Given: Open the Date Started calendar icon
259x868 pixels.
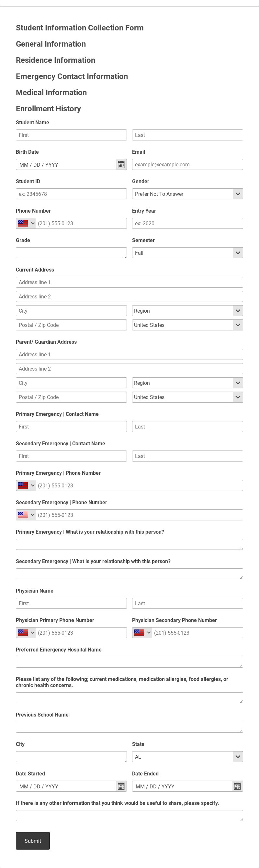Looking at the screenshot, I should [x=121, y=786].
